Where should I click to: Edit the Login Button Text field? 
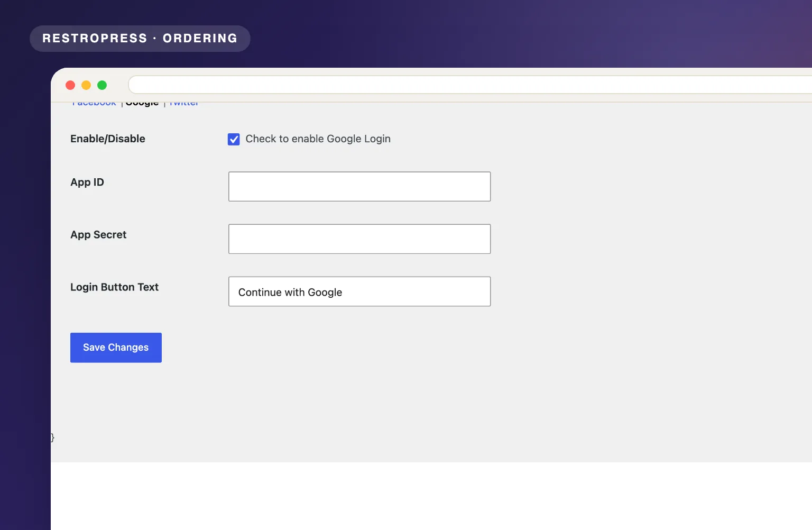(x=359, y=291)
